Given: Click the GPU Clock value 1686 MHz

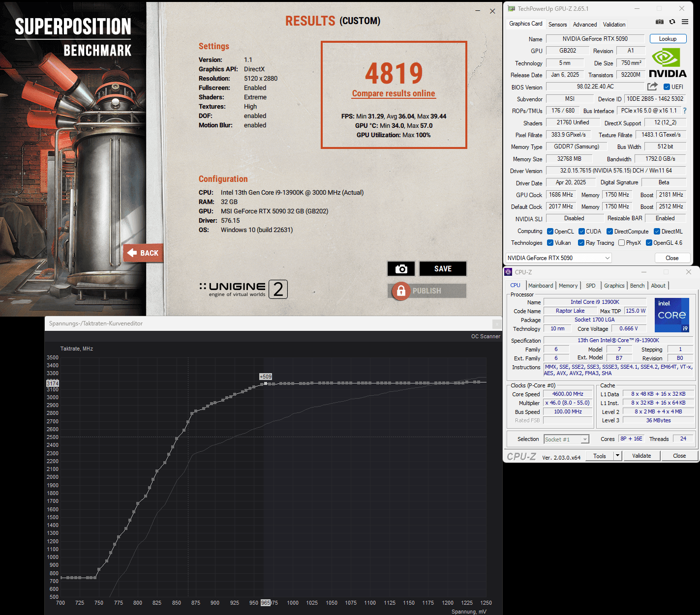Looking at the screenshot, I should click(561, 195).
